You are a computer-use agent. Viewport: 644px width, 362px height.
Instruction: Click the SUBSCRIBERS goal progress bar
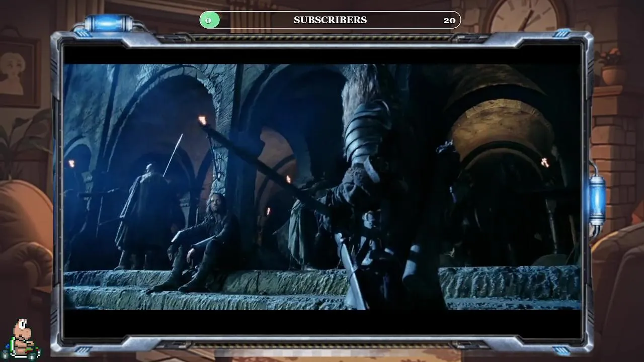click(330, 20)
